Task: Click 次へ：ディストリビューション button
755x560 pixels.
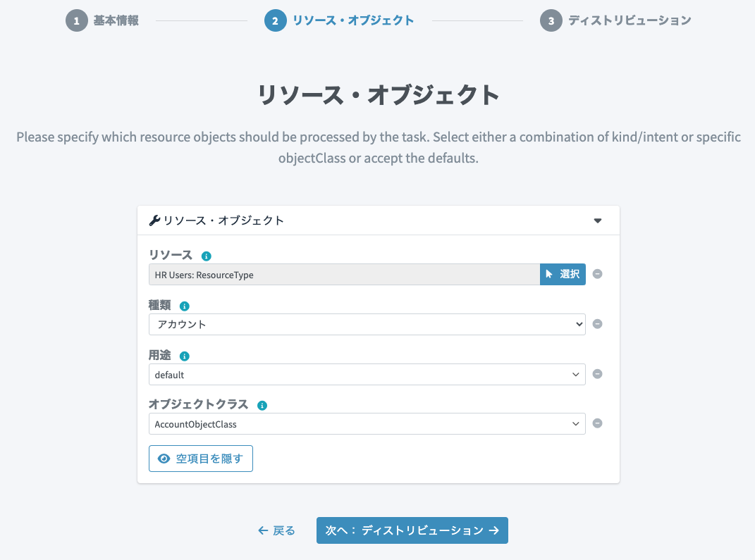Action: click(412, 530)
